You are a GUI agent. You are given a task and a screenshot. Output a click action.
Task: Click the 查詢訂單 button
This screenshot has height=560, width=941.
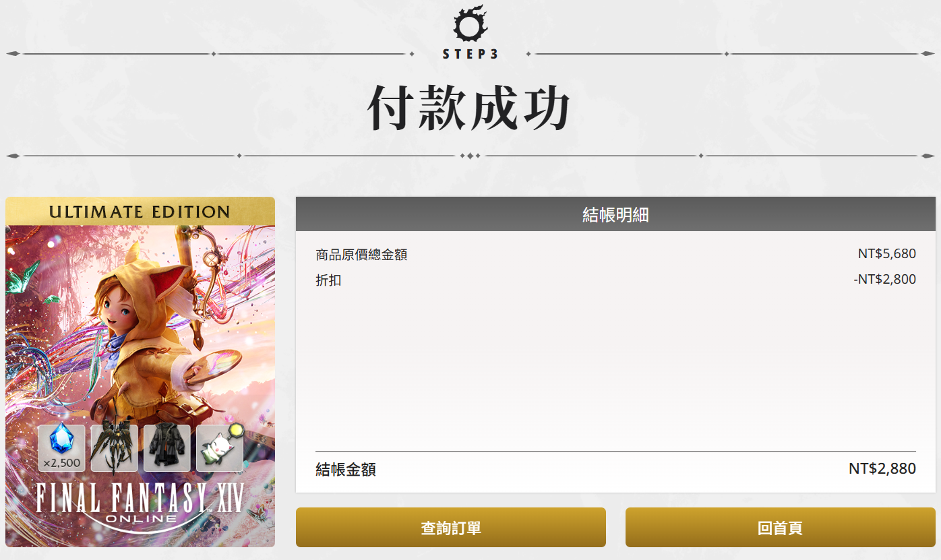coord(450,527)
